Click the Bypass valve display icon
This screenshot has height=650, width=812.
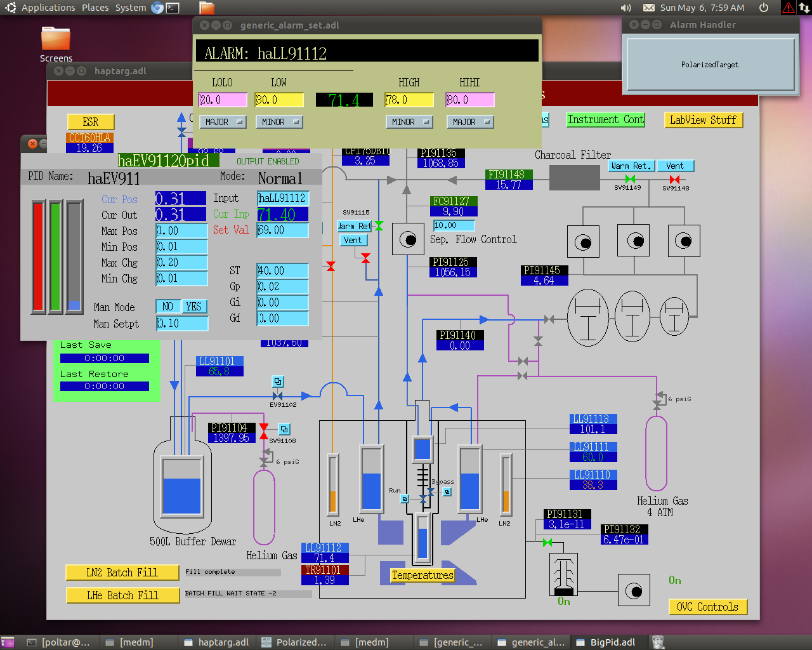(447, 492)
